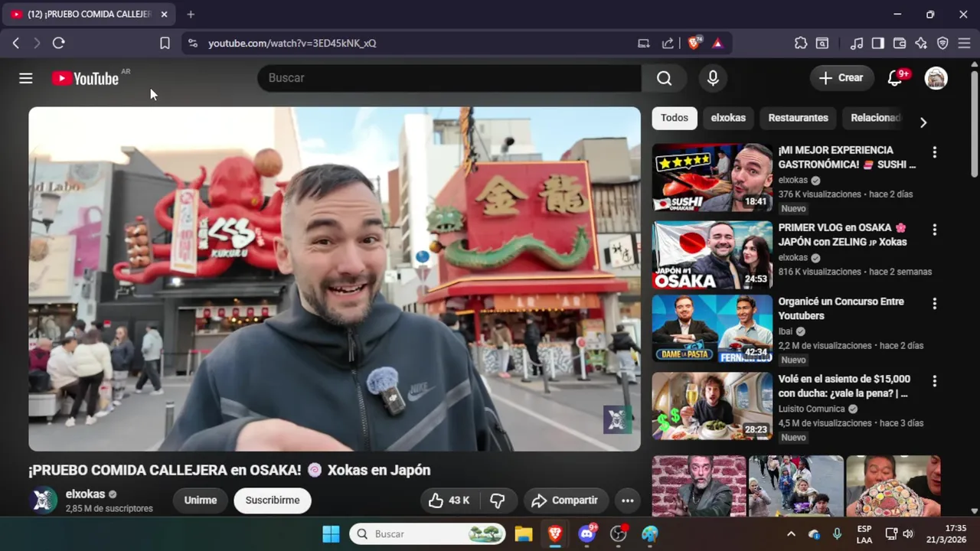
Task: Toggle the Brave sidebar panel icon
Action: 878,44
